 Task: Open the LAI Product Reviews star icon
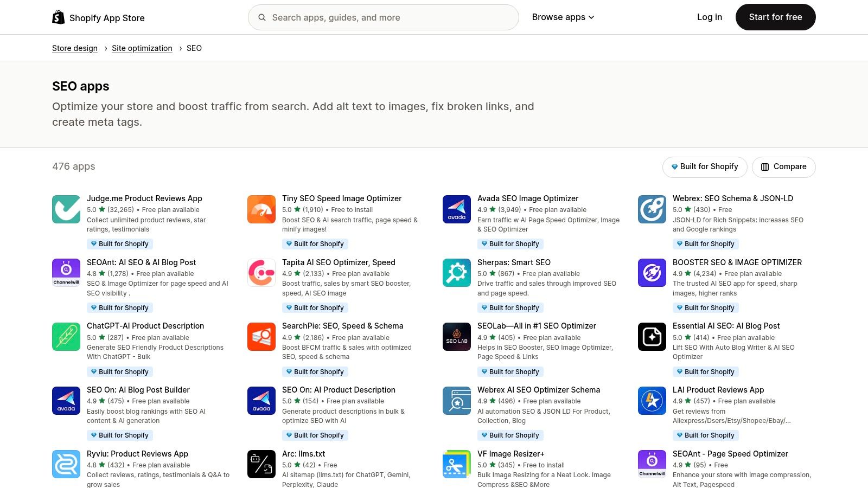click(x=652, y=401)
